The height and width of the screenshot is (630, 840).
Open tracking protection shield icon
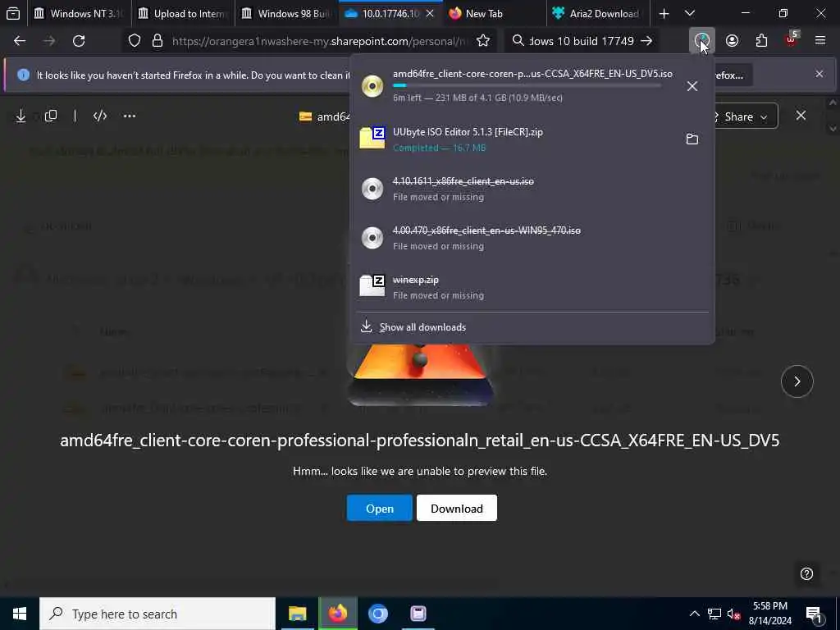coord(135,41)
